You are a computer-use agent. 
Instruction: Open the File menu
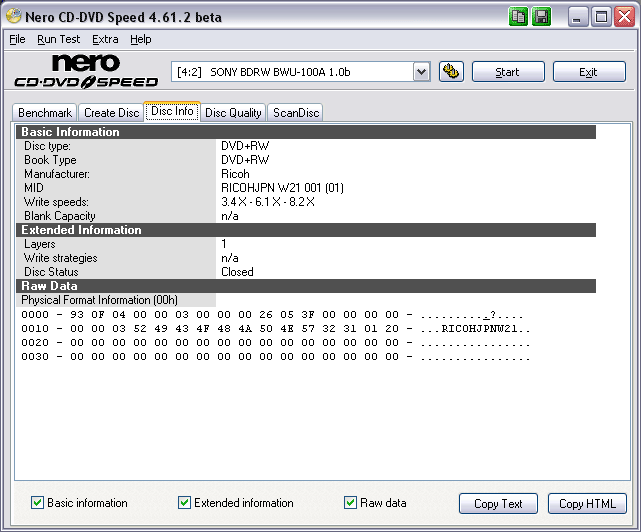pos(17,39)
